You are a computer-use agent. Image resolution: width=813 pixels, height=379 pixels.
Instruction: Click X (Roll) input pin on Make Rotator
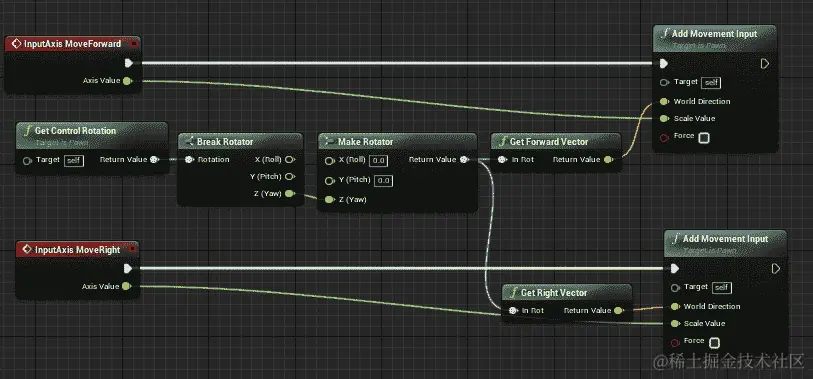click(329, 161)
